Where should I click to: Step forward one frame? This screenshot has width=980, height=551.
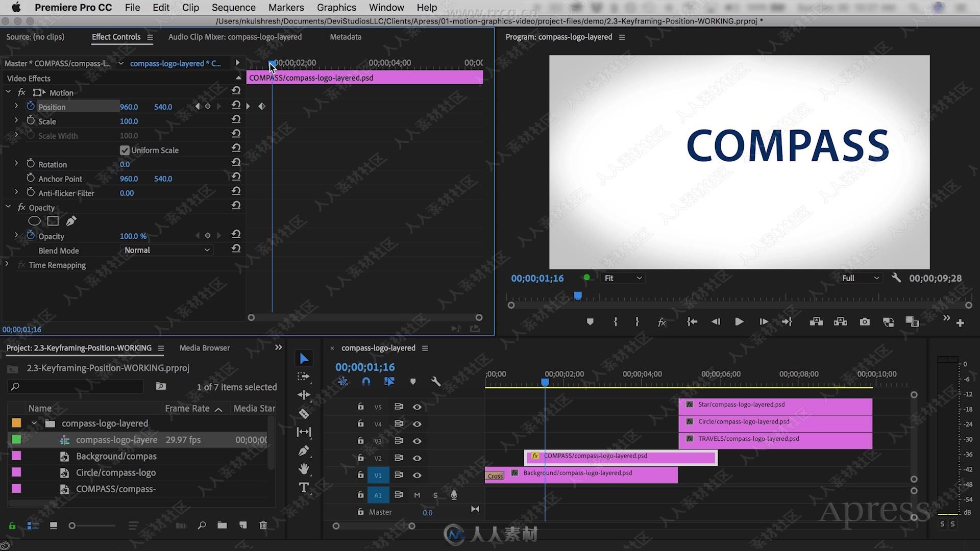click(x=764, y=322)
